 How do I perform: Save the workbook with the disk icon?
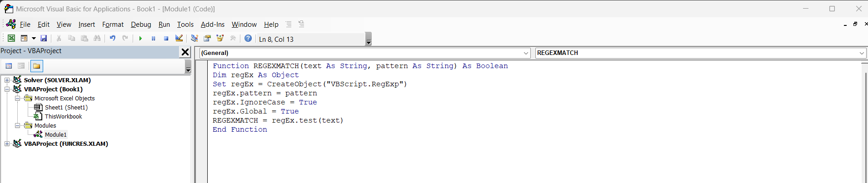click(x=44, y=39)
